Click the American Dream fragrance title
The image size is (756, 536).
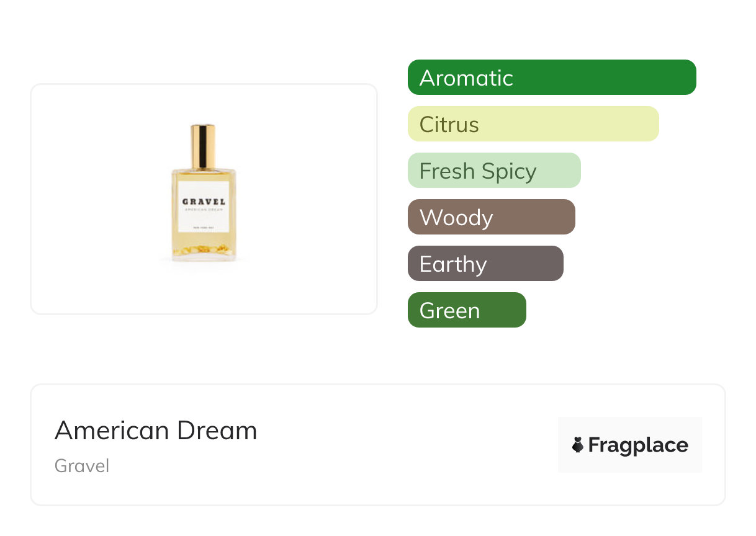click(156, 430)
